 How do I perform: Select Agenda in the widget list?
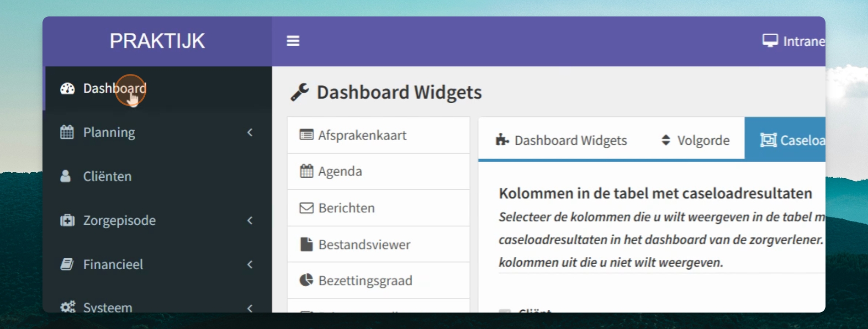click(x=378, y=171)
